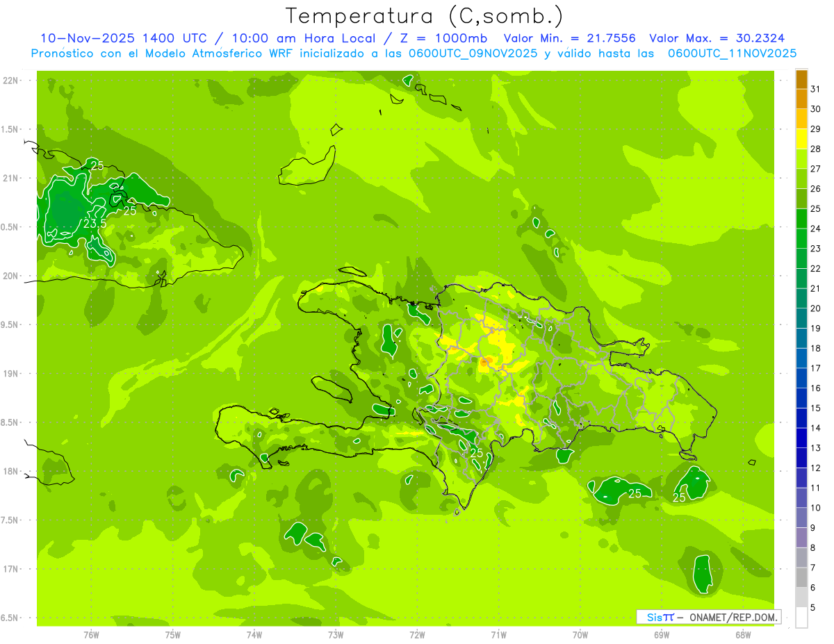The height and width of the screenshot is (644, 834).
Task: Click the "6.5N" latitude tick label
Action: [x=10, y=618]
